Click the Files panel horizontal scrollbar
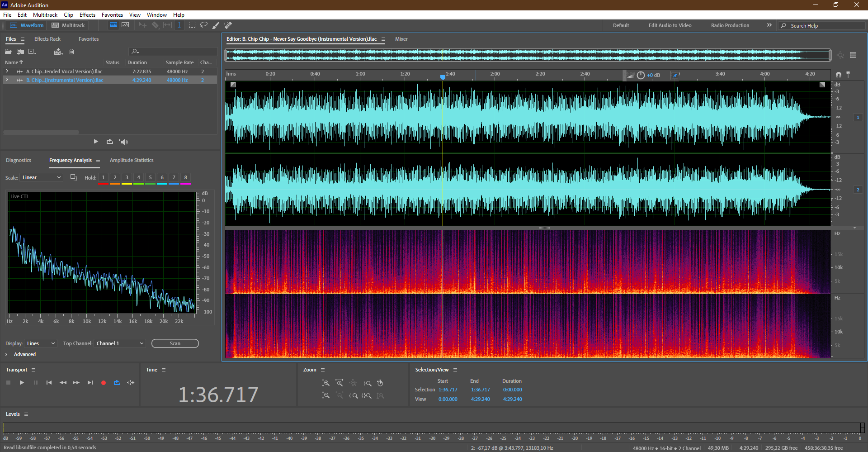Screen dimensions: 868x452 coord(41,132)
